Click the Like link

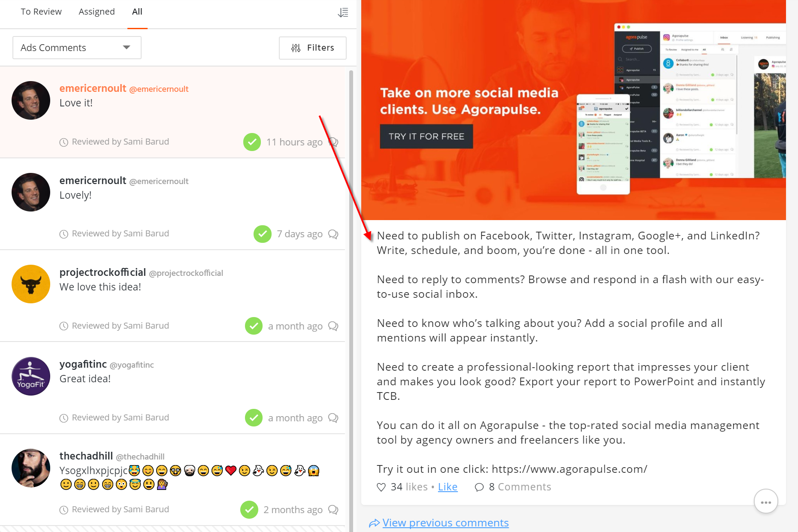pyautogui.click(x=447, y=487)
